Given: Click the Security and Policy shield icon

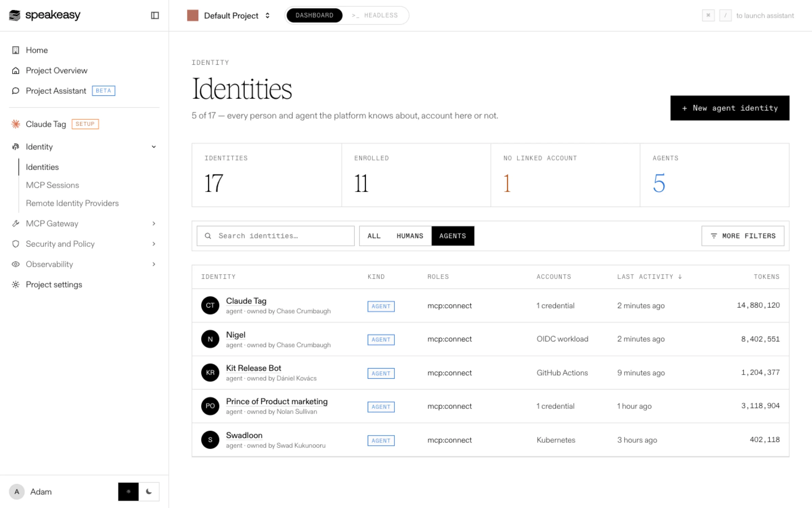Looking at the screenshot, I should click(x=16, y=244).
